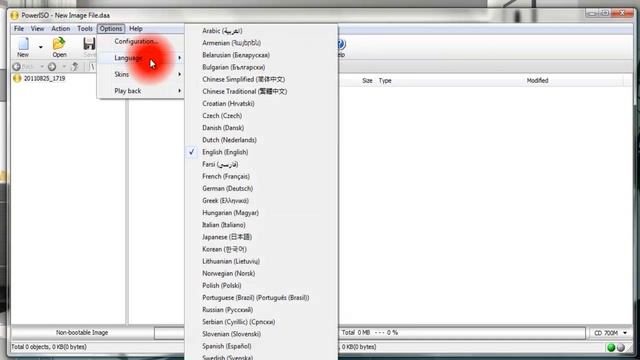This screenshot has height=360, width=640.
Task: Open the File menu
Action: tap(19, 29)
